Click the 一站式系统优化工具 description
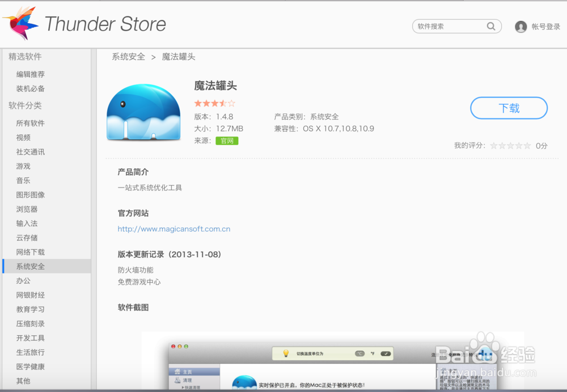Viewport: 567px width, 392px height. [x=150, y=188]
